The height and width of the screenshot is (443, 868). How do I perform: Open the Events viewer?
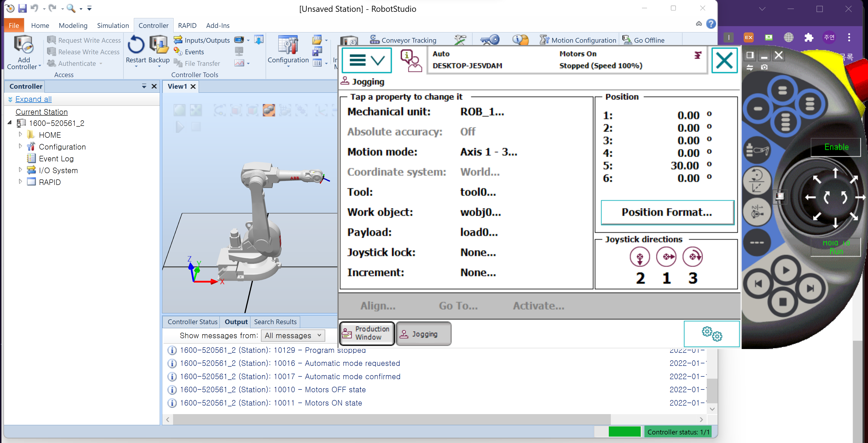coord(189,52)
